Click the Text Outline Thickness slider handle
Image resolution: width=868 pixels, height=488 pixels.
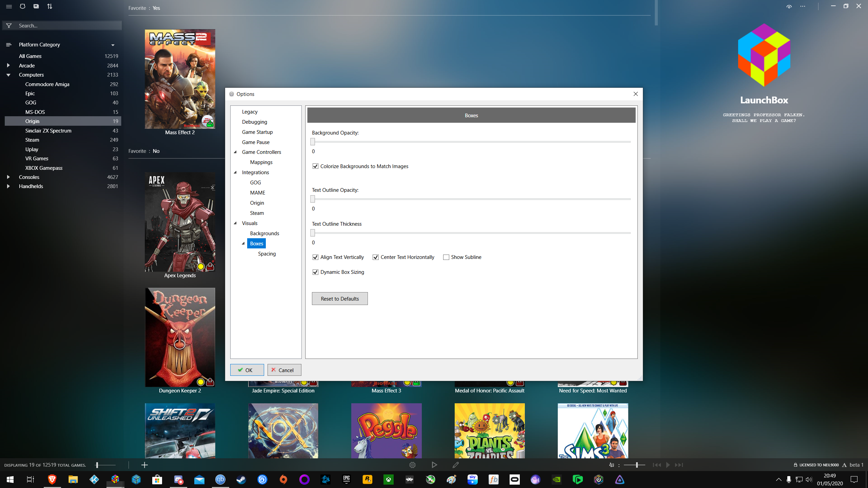coord(313,233)
